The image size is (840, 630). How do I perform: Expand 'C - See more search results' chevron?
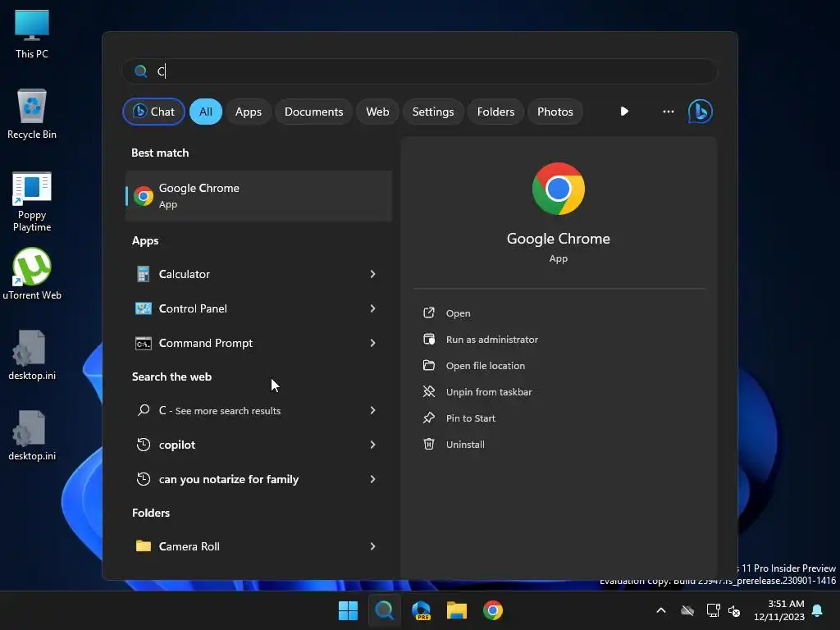373,410
